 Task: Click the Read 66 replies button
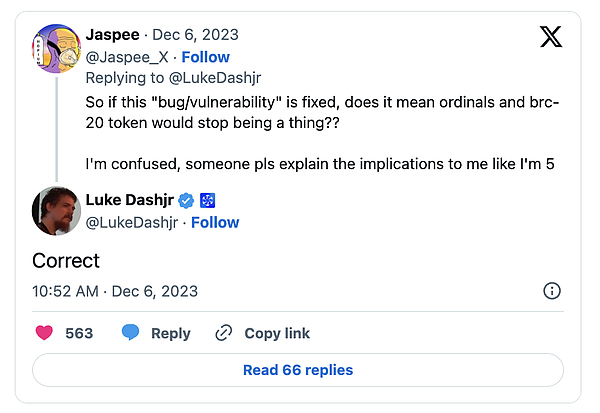(x=298, y=370)
